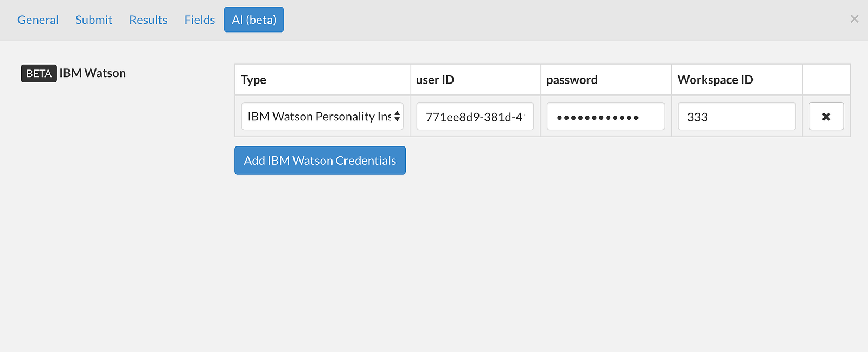Click the BETA badge
Viewport: 868px width, 352px height.
[x=39, y=73]
